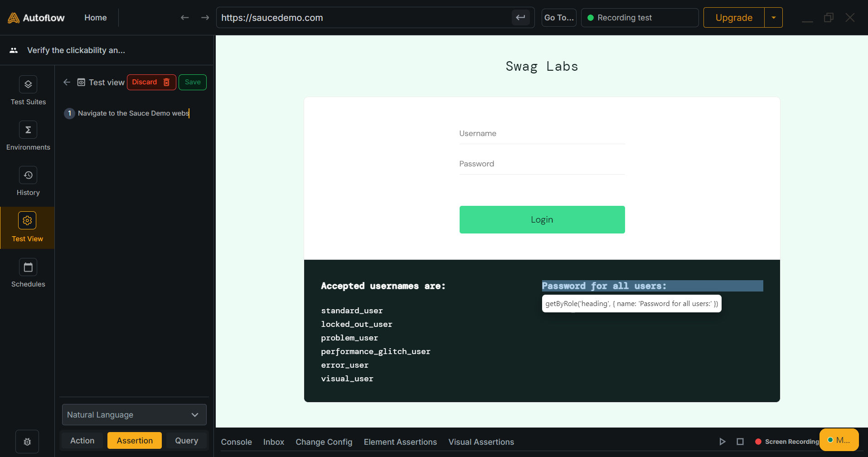Click into the Username field
The image size is (868, 457).
542,134
